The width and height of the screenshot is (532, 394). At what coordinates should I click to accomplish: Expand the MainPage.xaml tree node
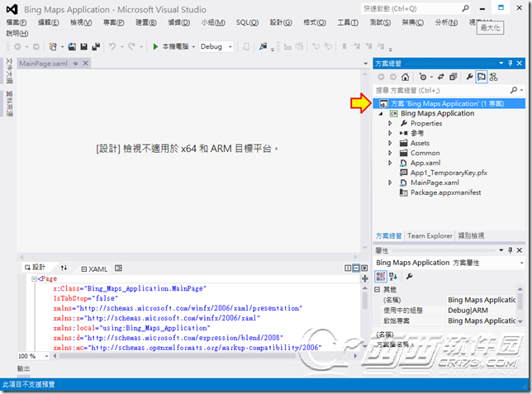(x=390, y=183)
